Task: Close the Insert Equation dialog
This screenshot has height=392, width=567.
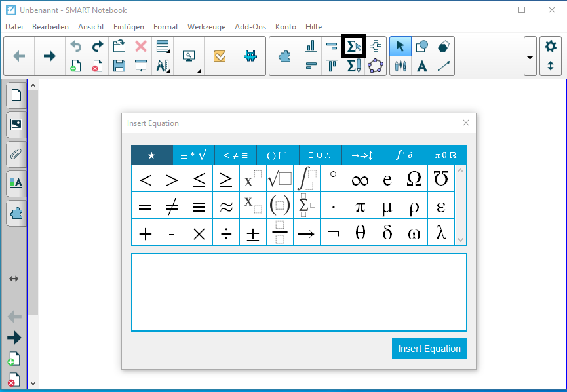Action: pyautogui.click(x=466, y=123)
